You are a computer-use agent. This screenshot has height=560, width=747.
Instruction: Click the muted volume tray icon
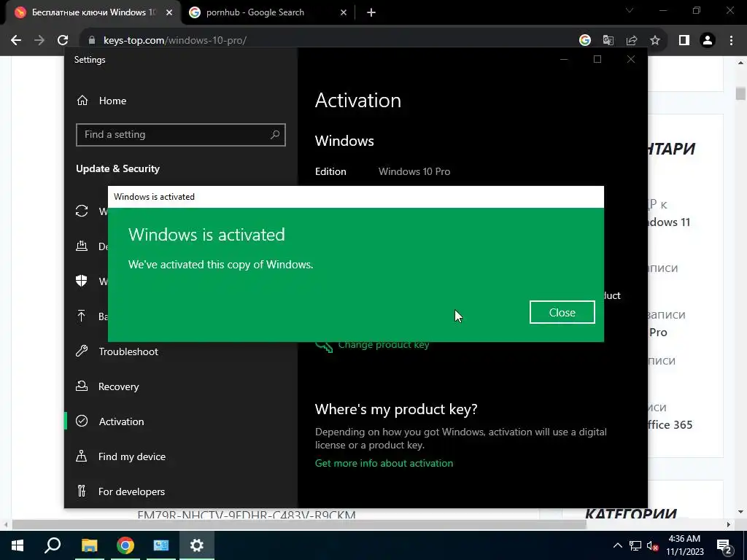click(652, 545)
